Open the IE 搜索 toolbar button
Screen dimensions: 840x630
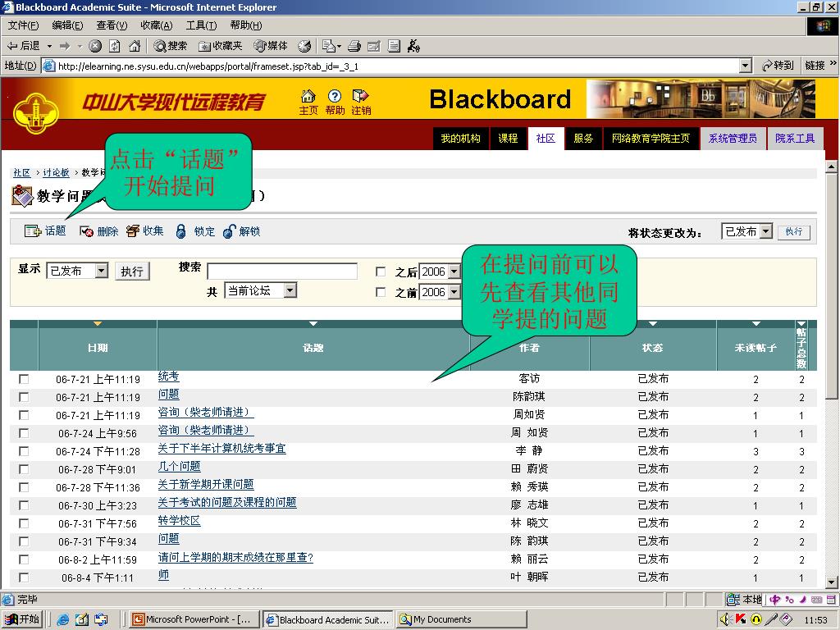click(x=171, y=46)
